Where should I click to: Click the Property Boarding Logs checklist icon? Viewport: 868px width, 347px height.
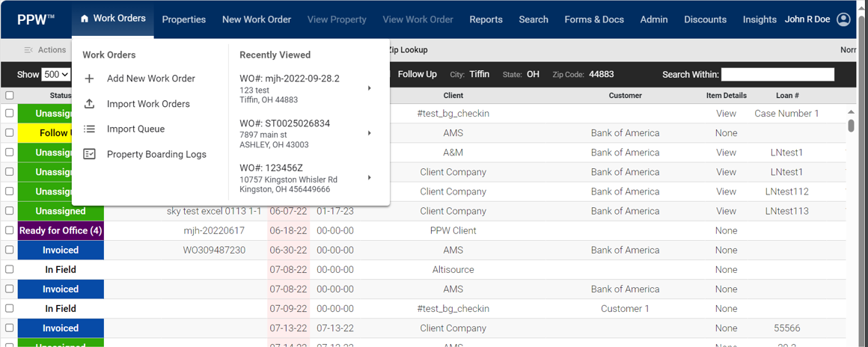[89, 154]
